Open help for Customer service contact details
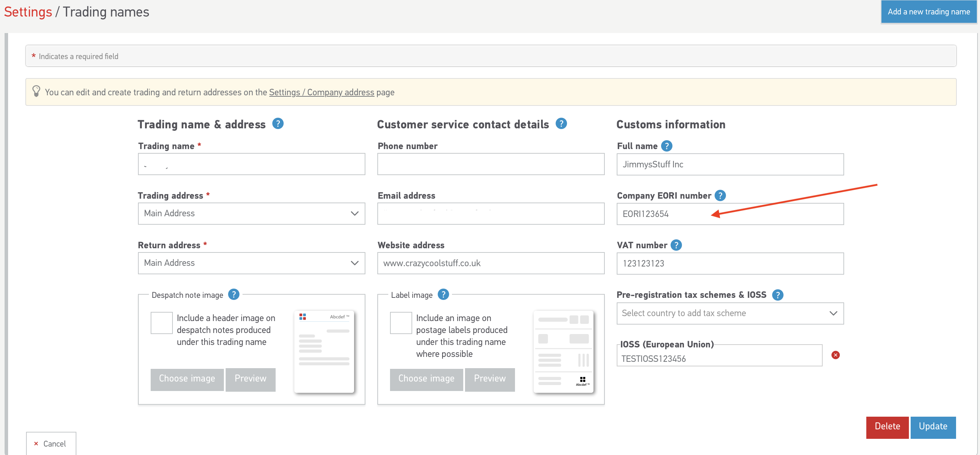 click(x=561, y=124)
